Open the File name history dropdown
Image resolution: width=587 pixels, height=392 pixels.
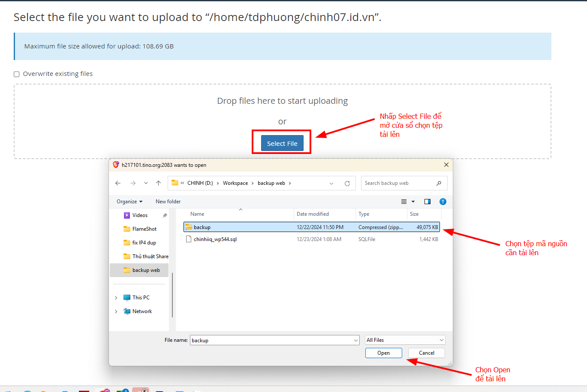pos(356,340)
